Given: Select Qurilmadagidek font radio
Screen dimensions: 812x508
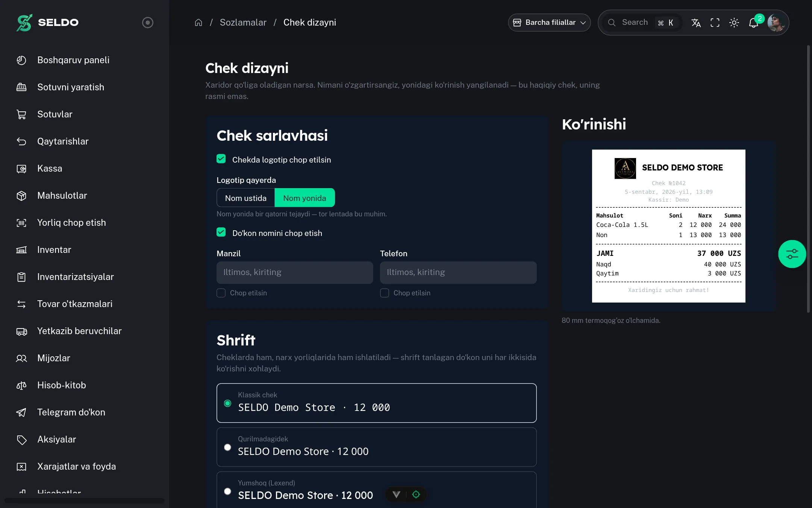Looking at the screenshot, I should (227, 447).
